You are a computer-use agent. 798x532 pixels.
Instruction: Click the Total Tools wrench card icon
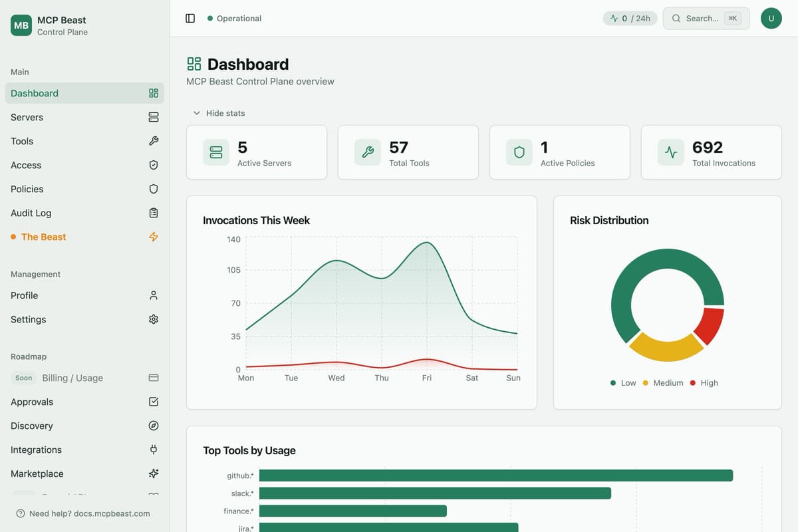368,152
